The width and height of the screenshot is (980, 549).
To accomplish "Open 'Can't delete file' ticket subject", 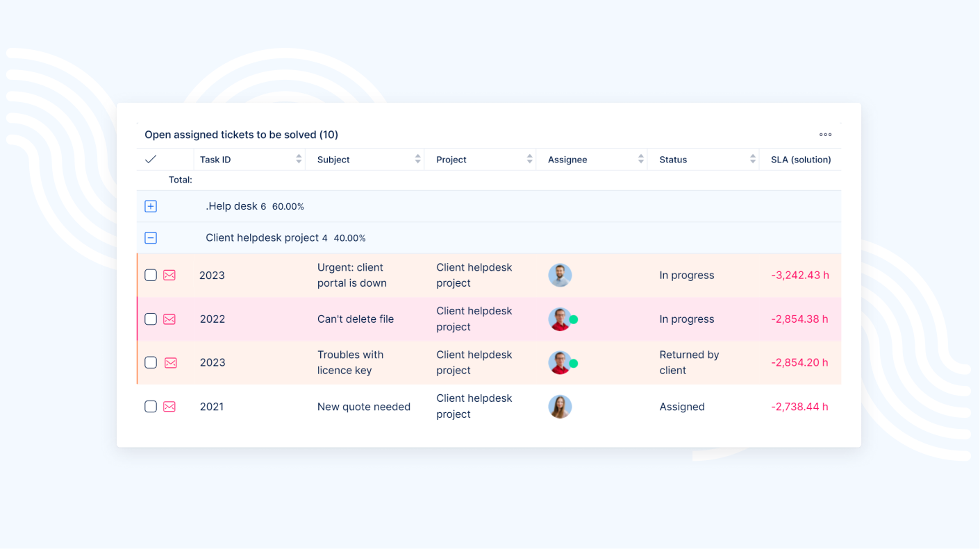I will pos(355,319).
